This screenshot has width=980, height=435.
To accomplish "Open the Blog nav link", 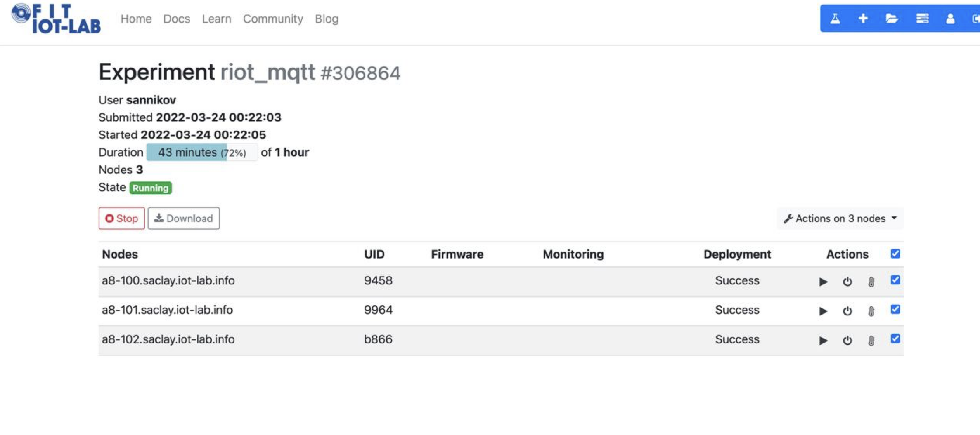I will click(x=327, y=19).
